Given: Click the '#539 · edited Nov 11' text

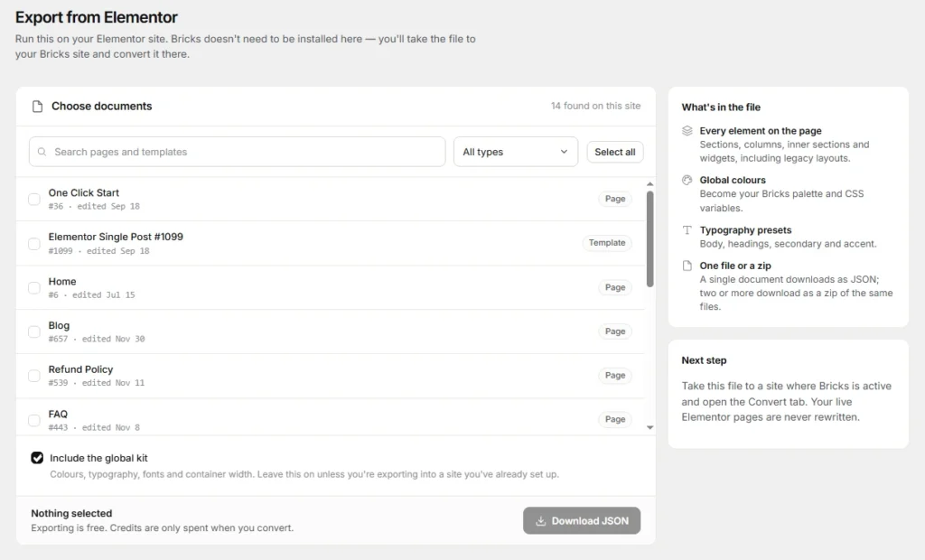Looking at the screenshot, I should (x=96, y=383).
